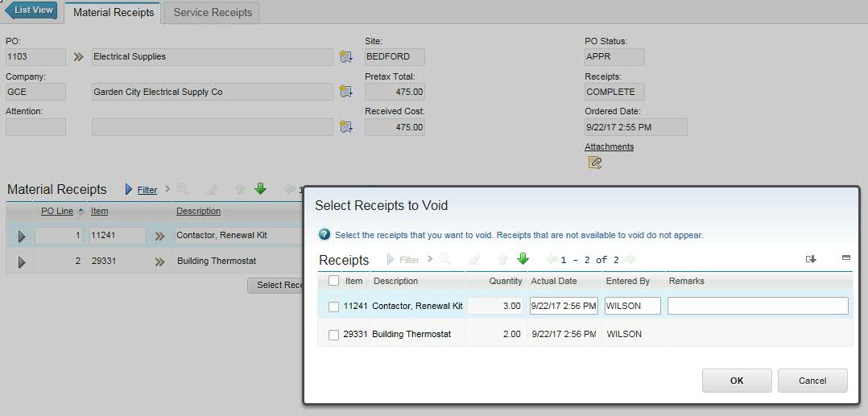Select the Building Thermostat receipt checkbox
This screenshot has height=416, width=868.
tap(333, 335)
